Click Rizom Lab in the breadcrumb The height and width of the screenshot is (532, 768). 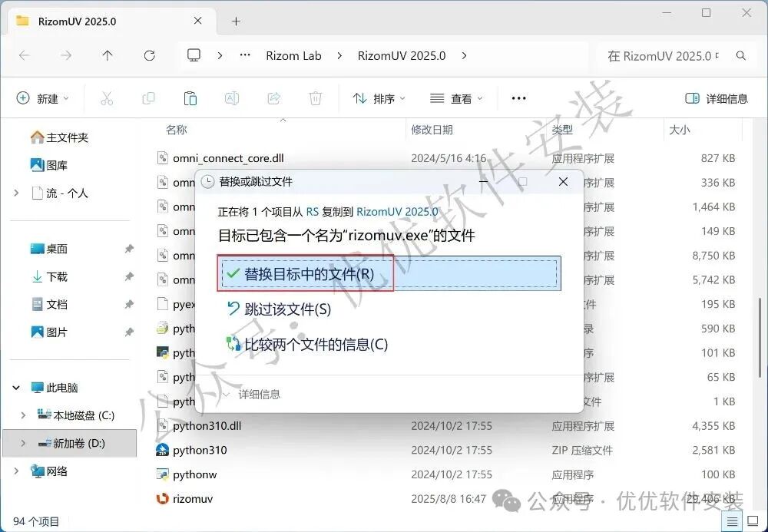coord(293,56)
